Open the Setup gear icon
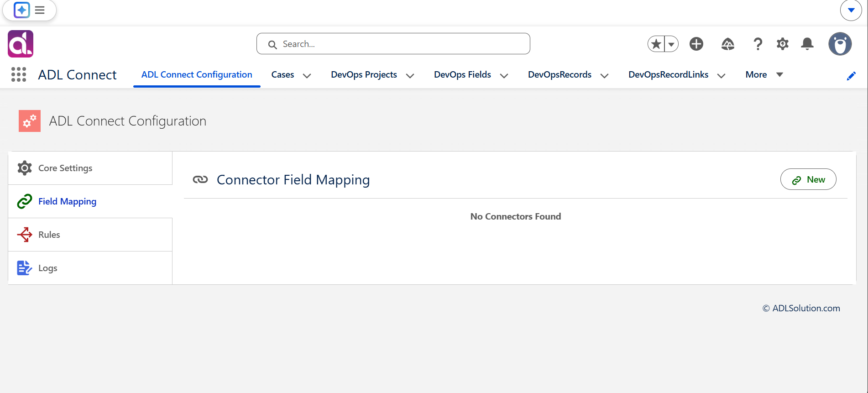 pyautogui.click(x=783, y=44)
